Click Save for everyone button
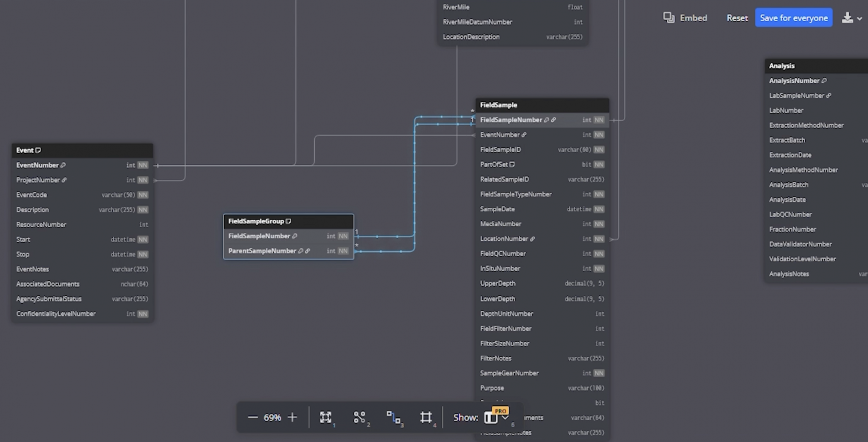Image resolution: width=868 pixels, height=442 pixels. click(793, 18)
